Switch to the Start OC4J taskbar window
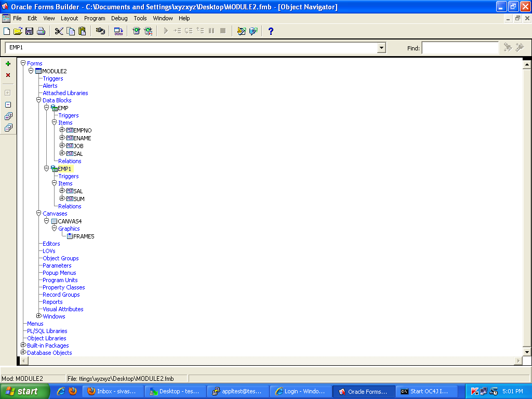 click(x=427, y=391)
